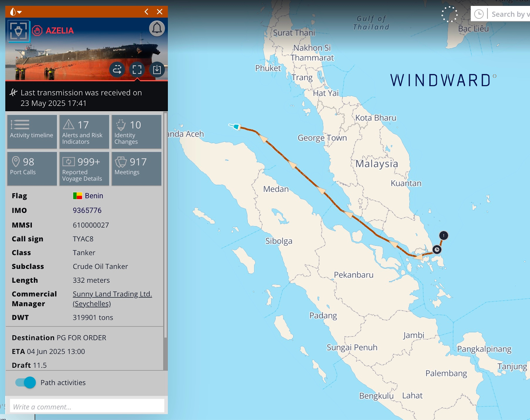This screenshot has height=420, width=530.
Task: Click the download report icon
Action: 157,70
